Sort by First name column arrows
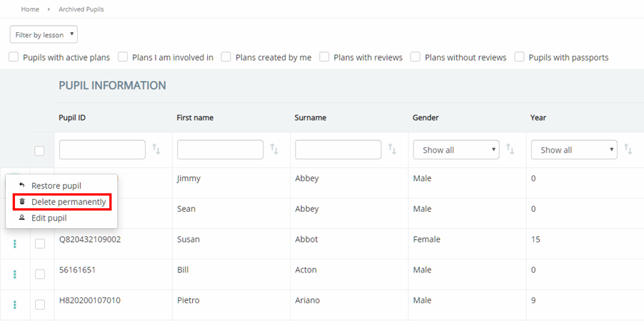 pos(274,149)
